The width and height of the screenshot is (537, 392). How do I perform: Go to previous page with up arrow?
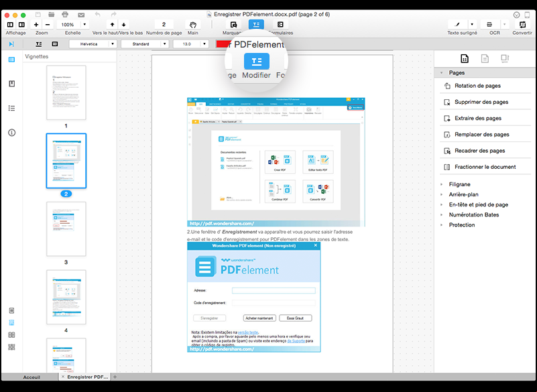[x=113, y=24]
